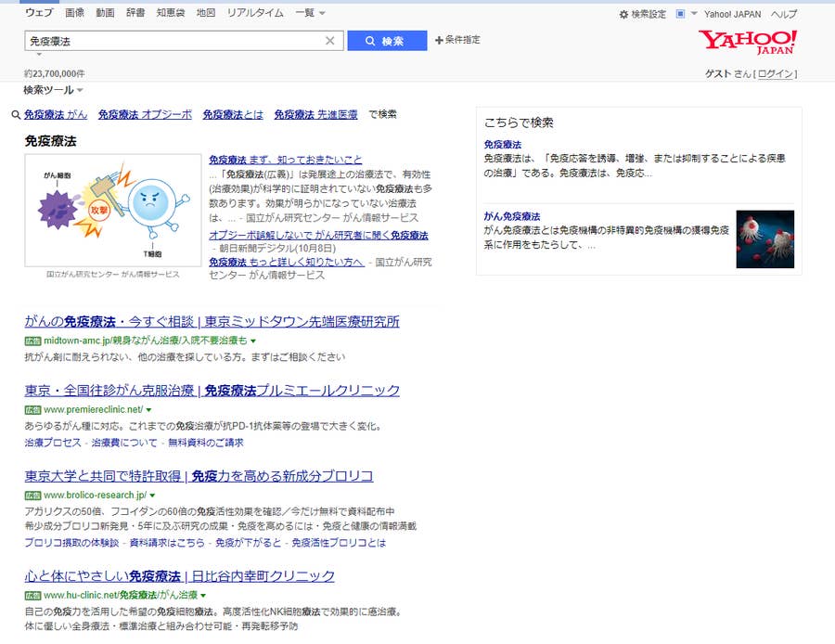Click the ログイン link
This screenshot has height=644, width=835.
click(x=775, y=74)
